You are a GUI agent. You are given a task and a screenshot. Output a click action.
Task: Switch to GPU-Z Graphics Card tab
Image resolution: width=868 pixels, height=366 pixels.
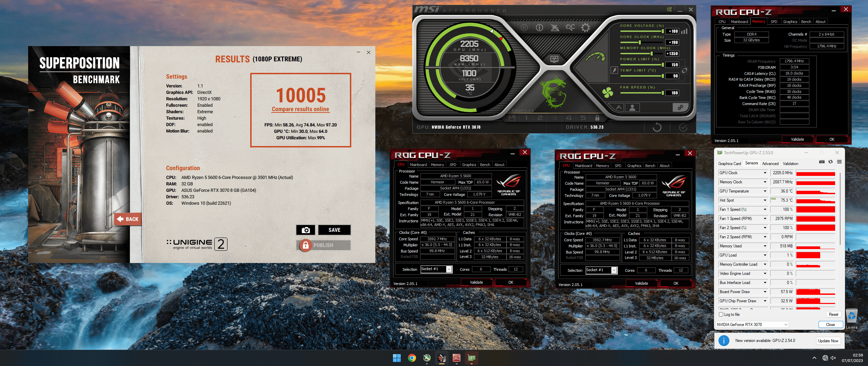pyautogui.click(x=729, y=163)
